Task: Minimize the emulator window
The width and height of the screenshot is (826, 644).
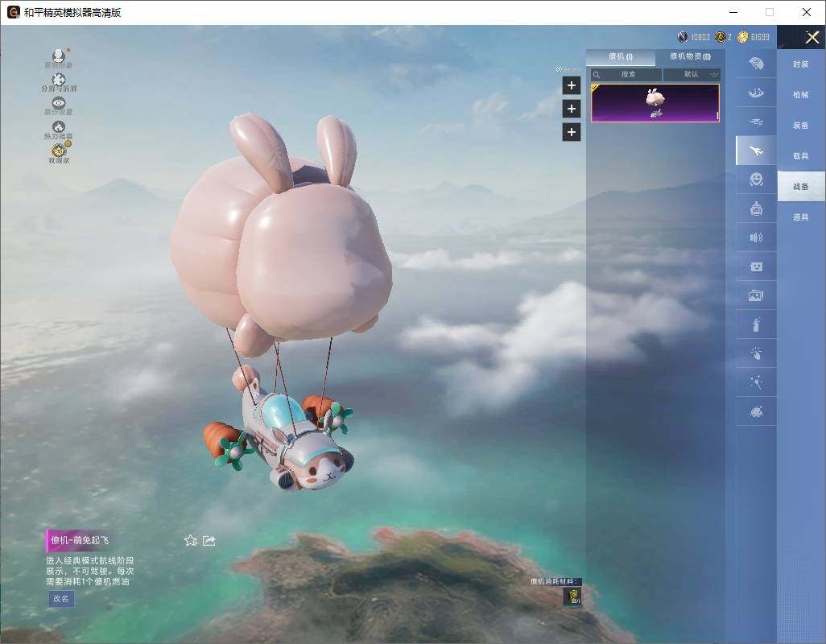Action: [x=733, y=12]
